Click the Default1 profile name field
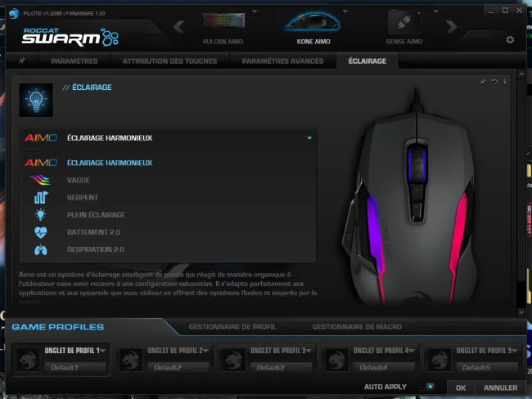Viewport: 532px width, 399px height. click(75, 367)
